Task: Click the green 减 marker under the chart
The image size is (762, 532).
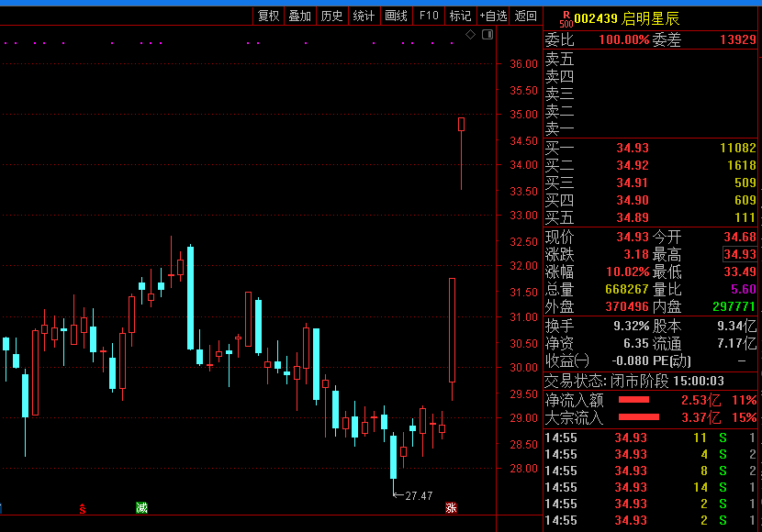Action: pyautogui.click(x=141, y=508)
